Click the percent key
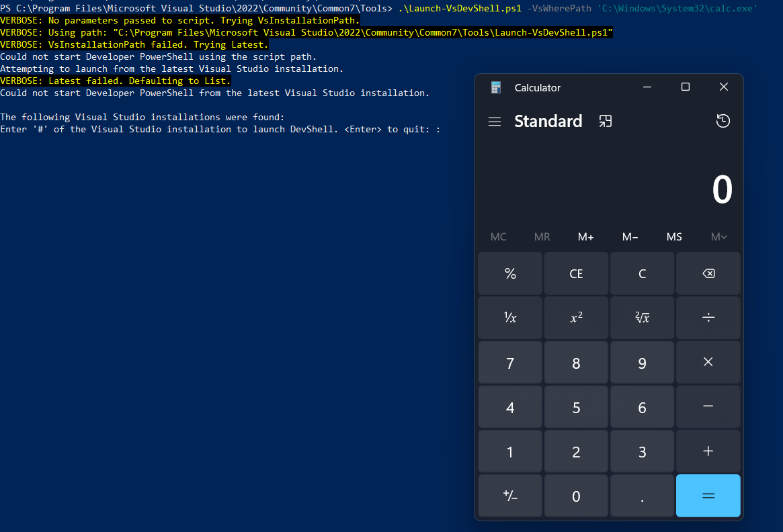This screenshot has height=532, width=783. [x=510, y=273]
